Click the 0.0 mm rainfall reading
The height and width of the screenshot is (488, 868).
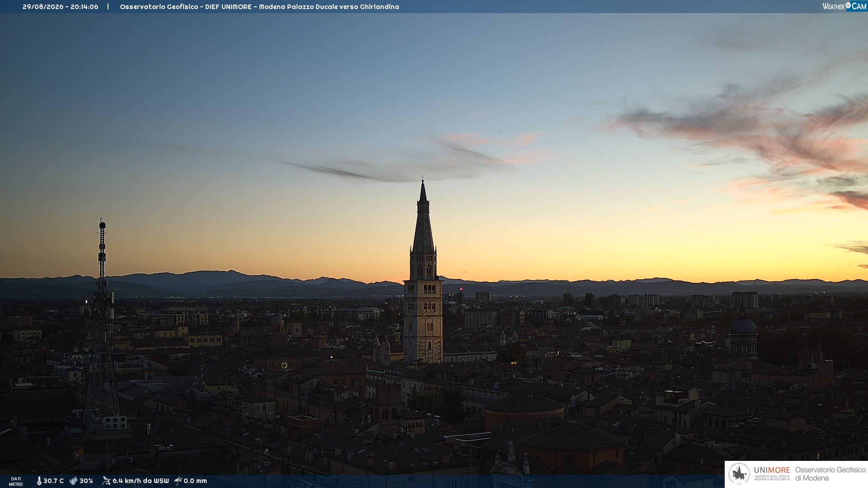pyautogui.click(x=195, y=481)
